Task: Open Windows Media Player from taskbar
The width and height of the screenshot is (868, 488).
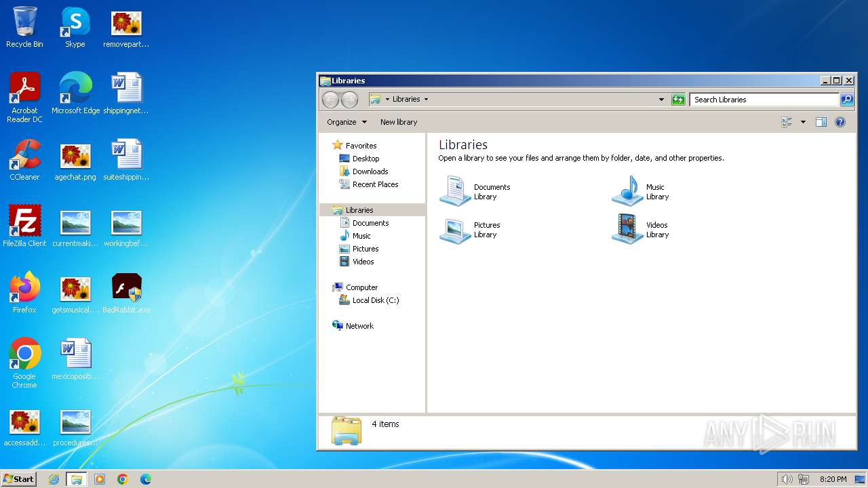Action: tap(100, 479)
